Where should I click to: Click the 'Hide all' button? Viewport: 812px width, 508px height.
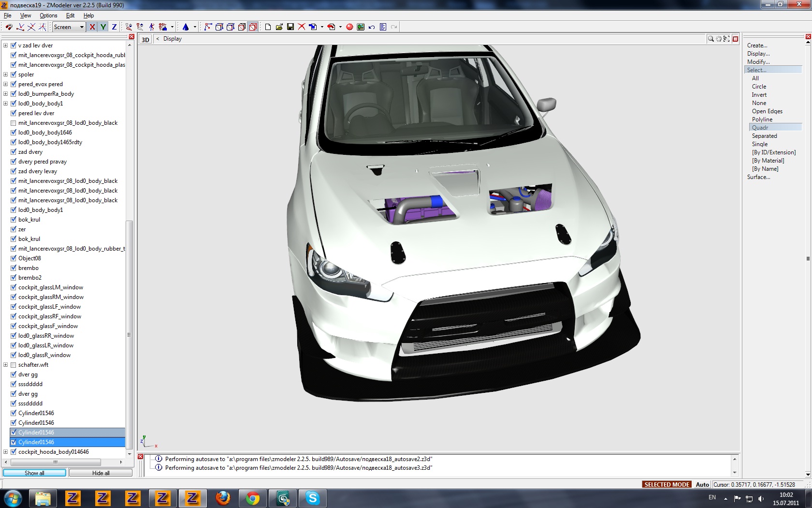pyautogui.click(x=101, y=473)
